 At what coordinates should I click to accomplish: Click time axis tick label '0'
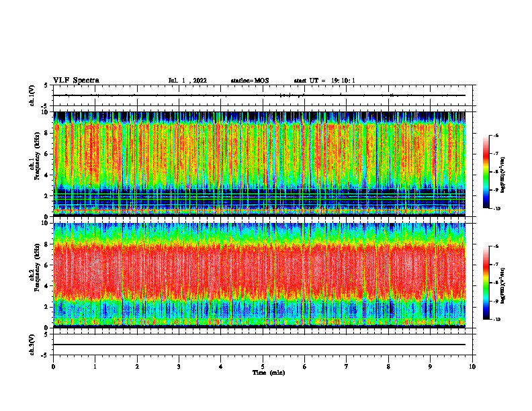pos(53,367)
